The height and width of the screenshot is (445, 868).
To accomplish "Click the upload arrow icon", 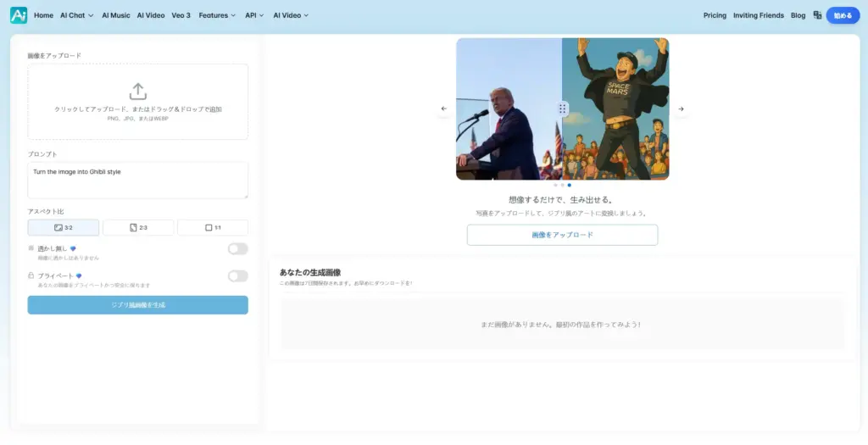I will tap(138, 92).
